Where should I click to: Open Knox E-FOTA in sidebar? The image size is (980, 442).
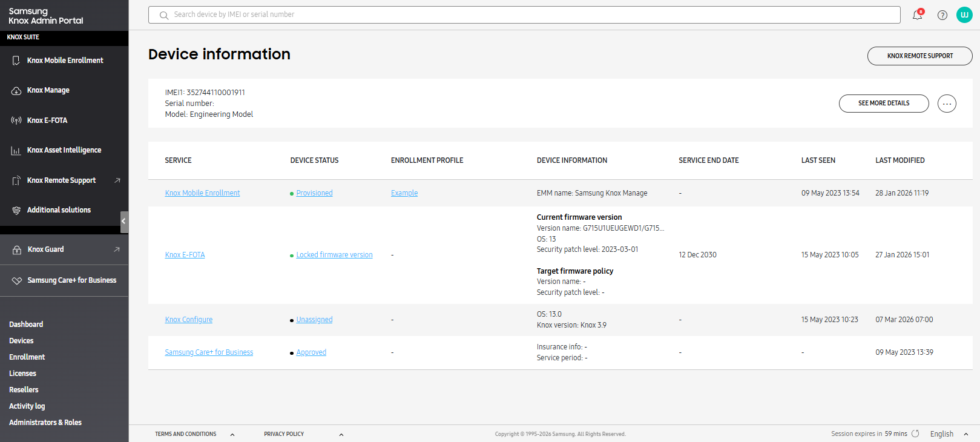[x=47, y=120]
